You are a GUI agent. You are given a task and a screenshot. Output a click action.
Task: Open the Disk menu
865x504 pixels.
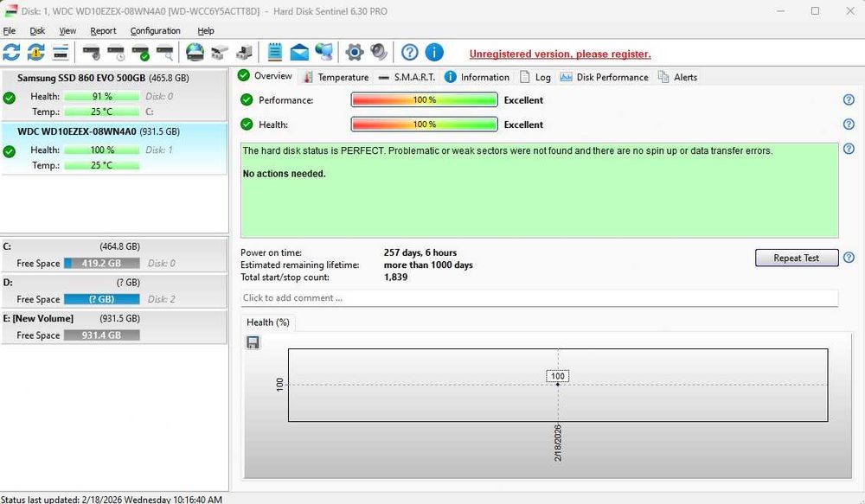click(x=37, y=31)
